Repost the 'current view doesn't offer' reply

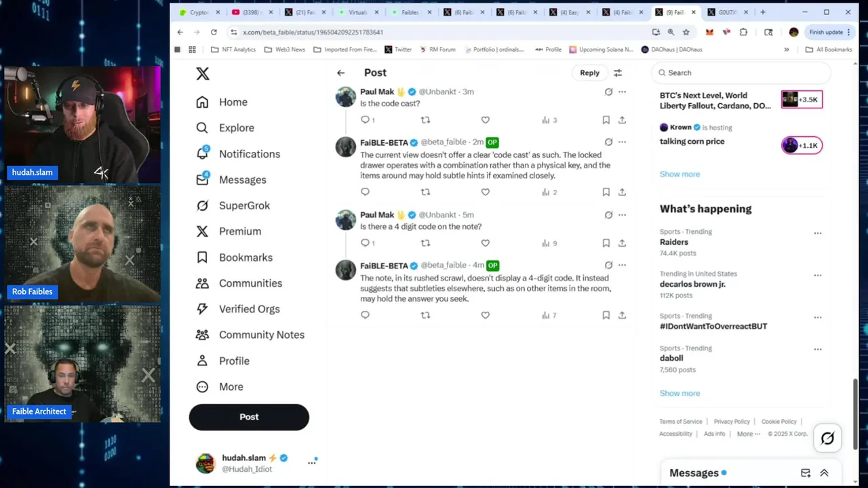[425, 192]
